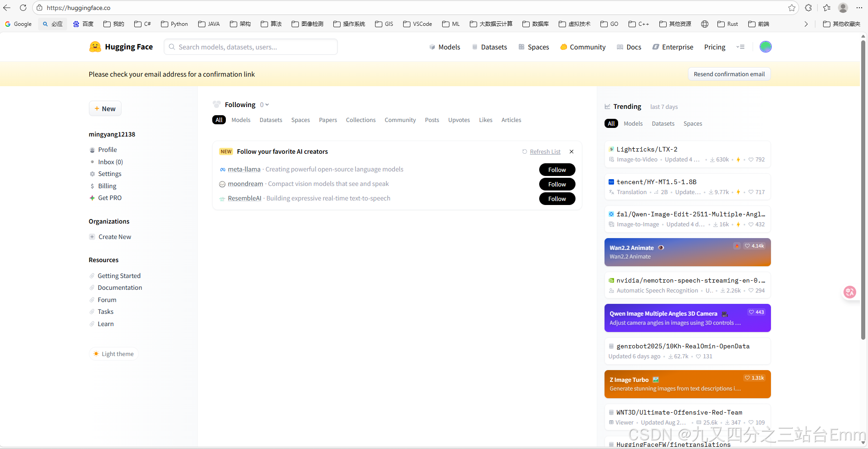Open the ML bookmarks folder
The width and height of the screenshot is (868, 449).
(x=451, y=24)
